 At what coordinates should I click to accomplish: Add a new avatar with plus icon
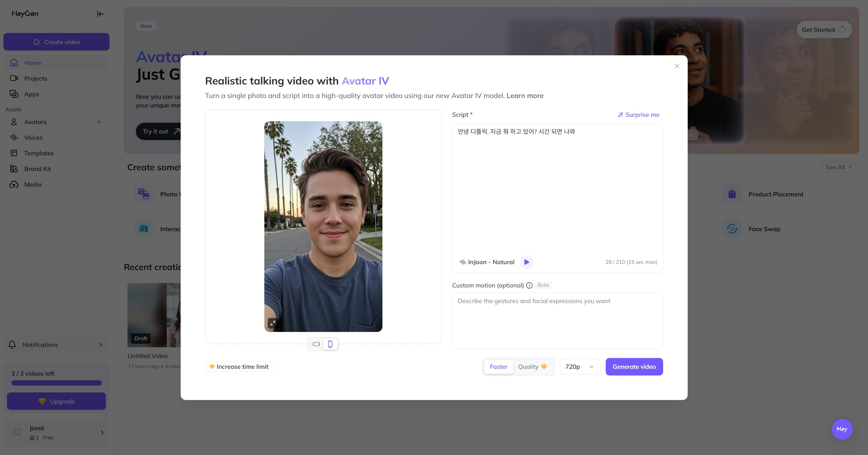pos(99,122)
